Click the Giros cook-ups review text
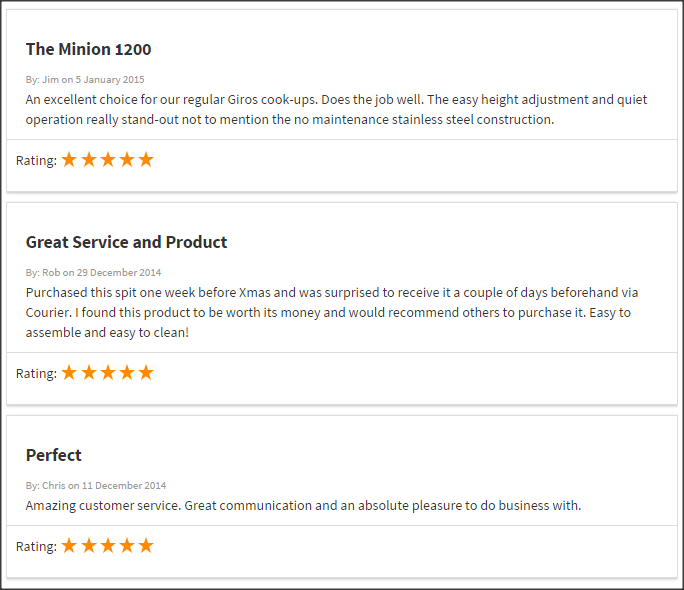The width and height of the screenshot is (684, 590). (x=336, y=109)
